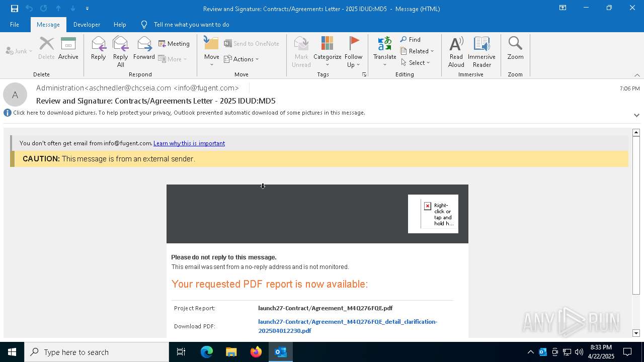
Task: Mark message as Unread
Action: click(301, 52)
